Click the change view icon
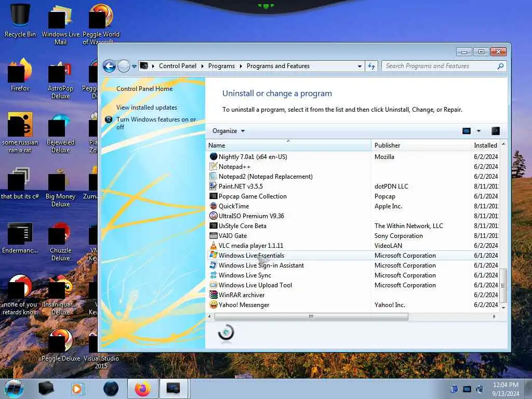The width and height of the screenshot is (532, 399). tap(467, 131)
